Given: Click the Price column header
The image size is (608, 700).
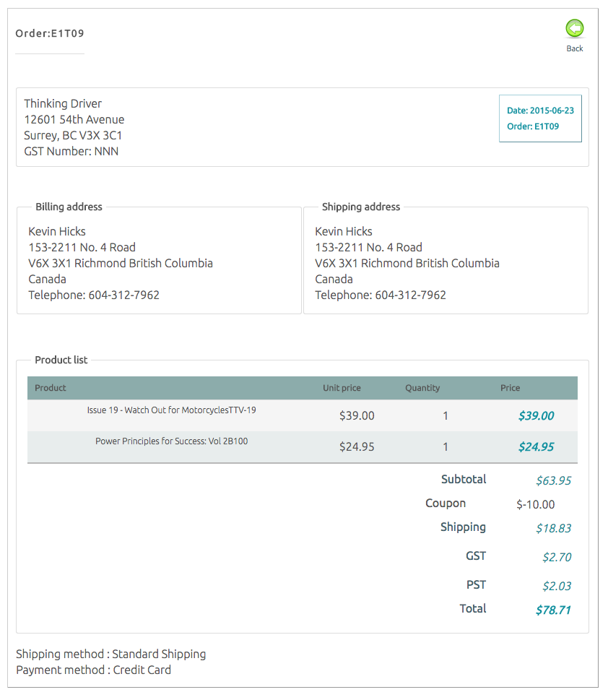Looking at the screenshot, I should coord(510,388).
